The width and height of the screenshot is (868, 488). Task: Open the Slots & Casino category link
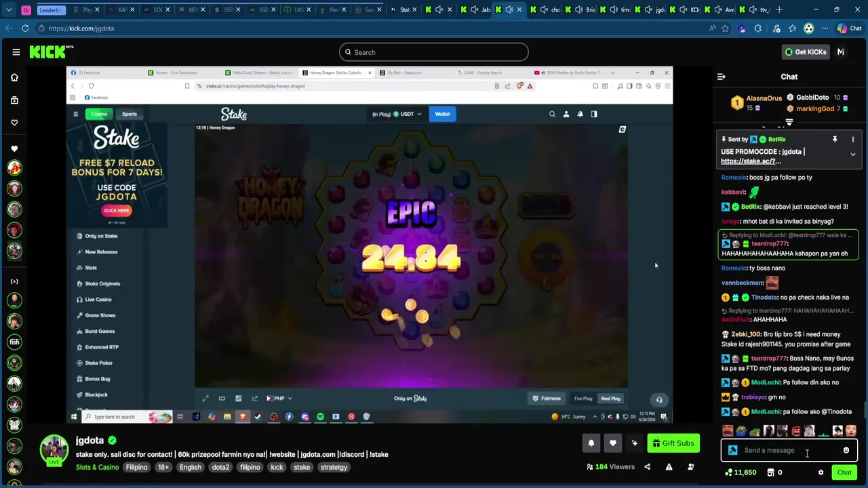[x=97, y=467]
